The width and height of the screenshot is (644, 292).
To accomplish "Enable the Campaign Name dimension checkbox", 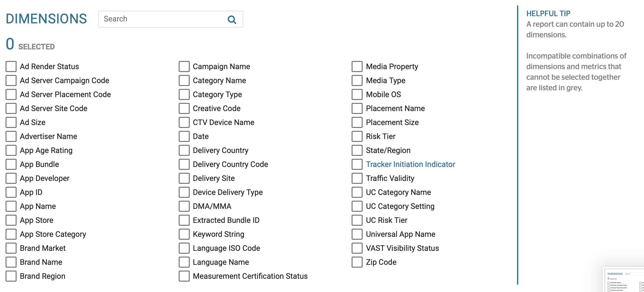I will click(x=184, y=66).
